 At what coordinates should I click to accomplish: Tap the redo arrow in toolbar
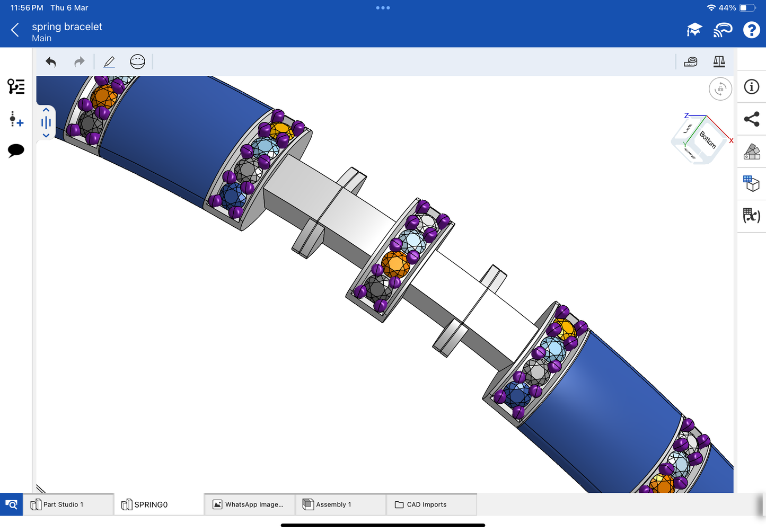pyautogui.click(x=79, y=62)
